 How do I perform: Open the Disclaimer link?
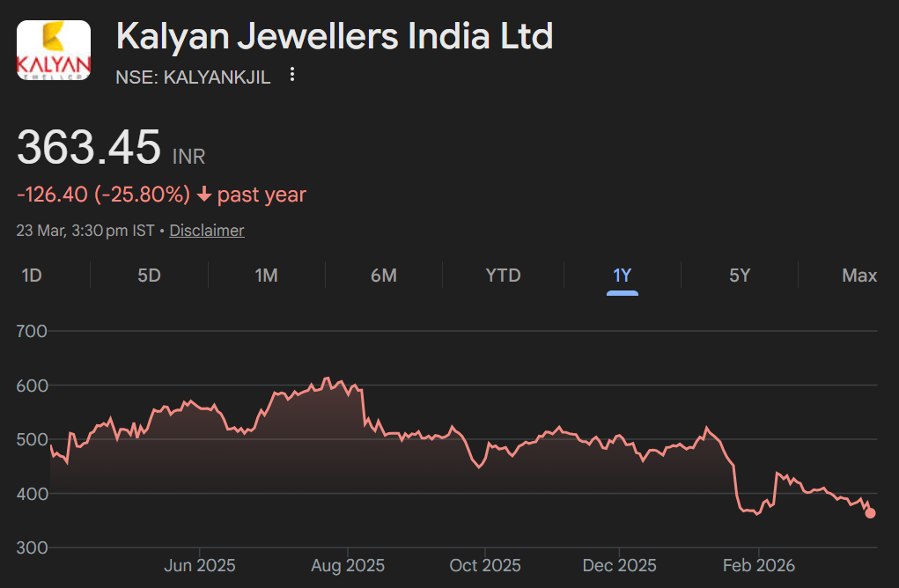(x=206, y=230)
